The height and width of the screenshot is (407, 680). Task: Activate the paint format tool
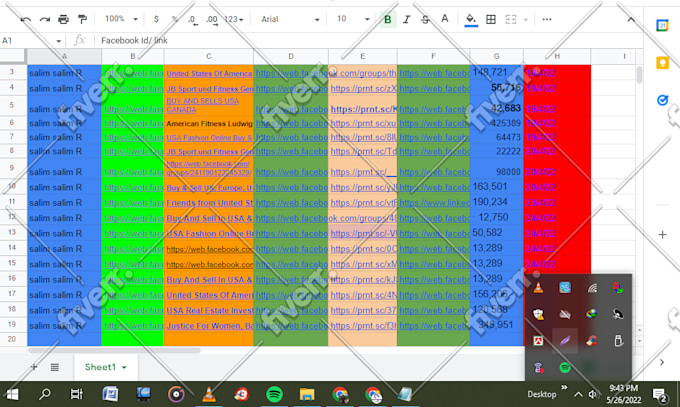(82, 19)
